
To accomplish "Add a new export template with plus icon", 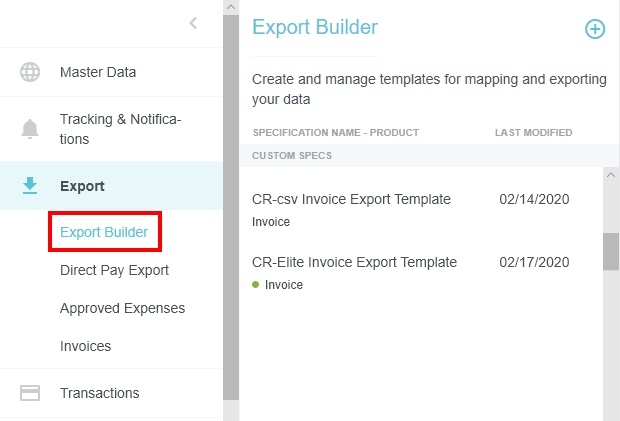I will 594,29.
